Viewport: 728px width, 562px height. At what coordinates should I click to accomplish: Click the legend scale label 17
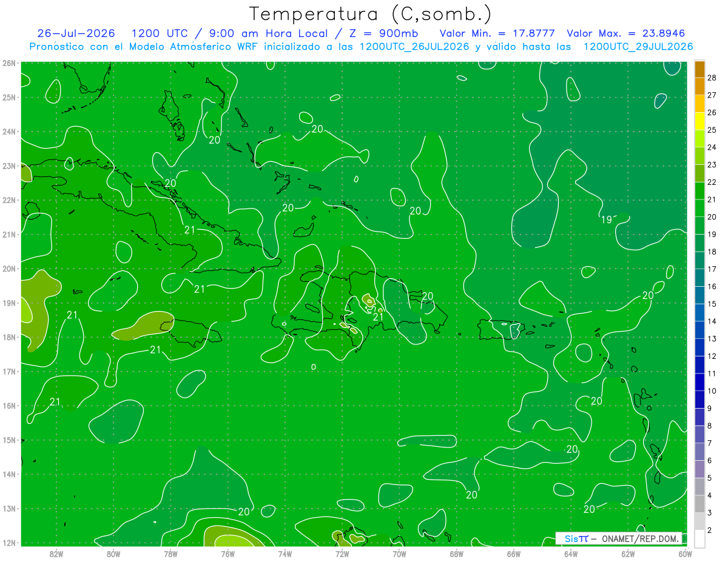point(712,269)
